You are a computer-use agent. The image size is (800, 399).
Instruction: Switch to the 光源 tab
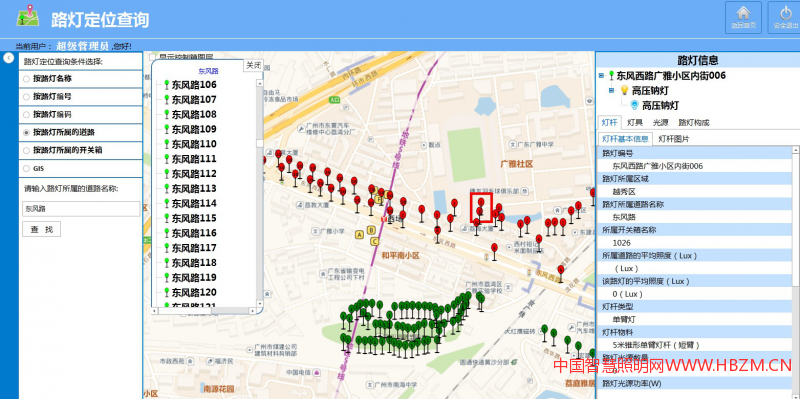[x=660, y=122]
